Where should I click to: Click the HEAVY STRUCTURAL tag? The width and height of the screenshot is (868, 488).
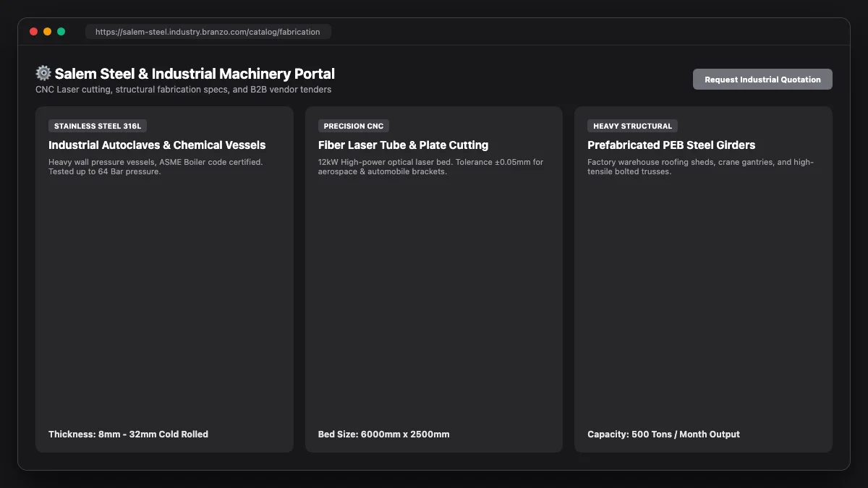(x=632, y=126)
